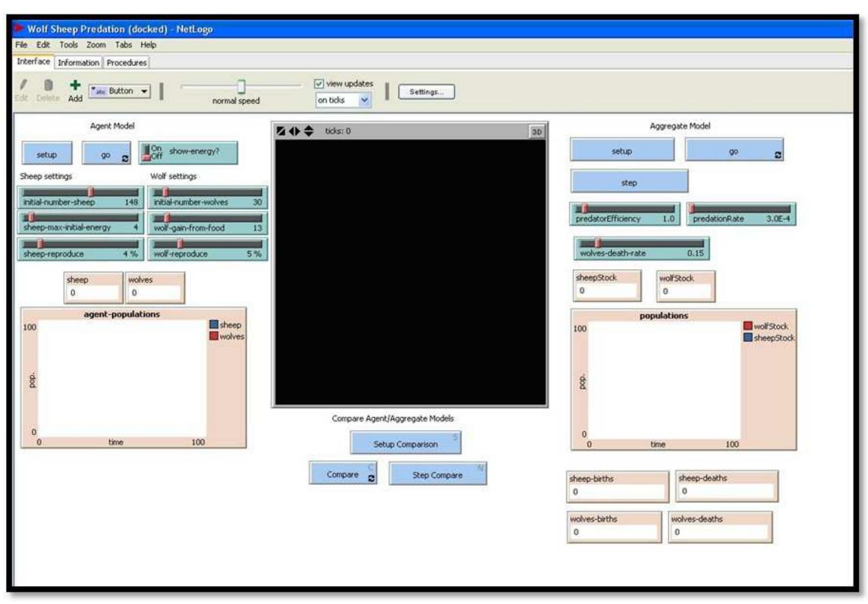Click the Edit pencil icon in toolbar

click(x=23, y=85)
